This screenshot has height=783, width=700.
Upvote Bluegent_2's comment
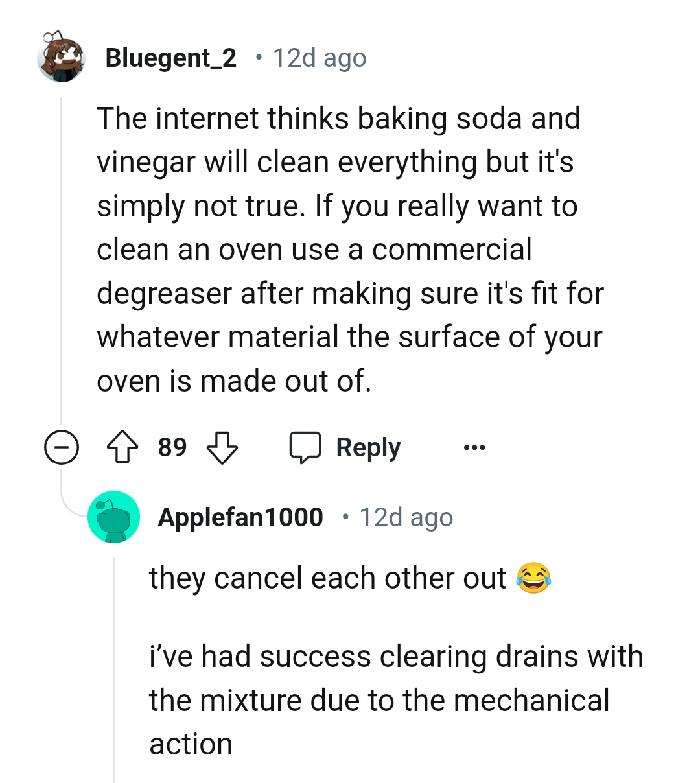click(x=122, y=448)
